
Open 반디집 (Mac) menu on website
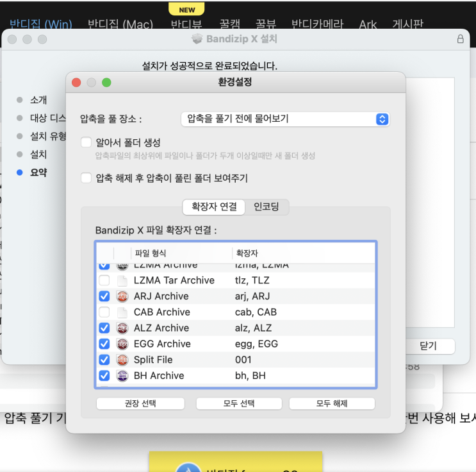coord(120,24)
